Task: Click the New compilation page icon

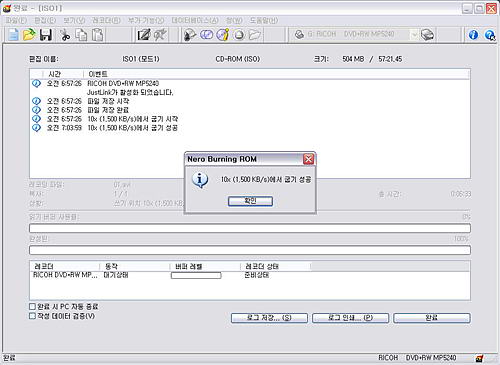Action: tap(13, 35)
